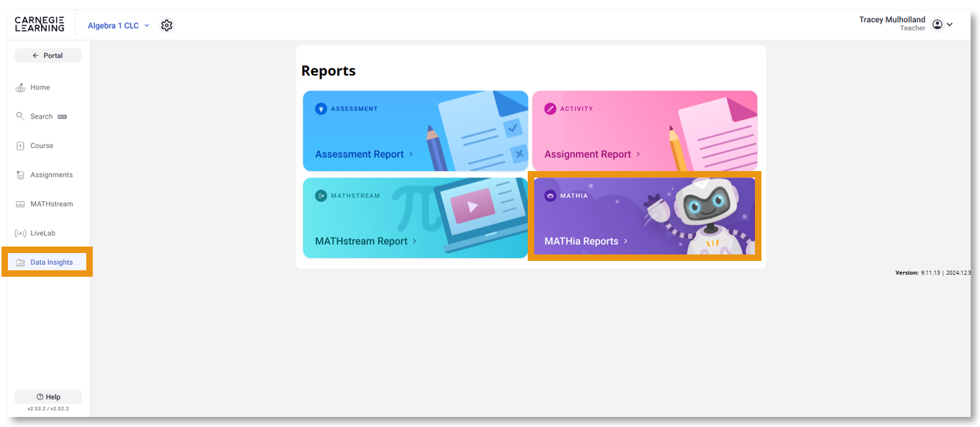Image resolution: width=980 pixels, height=427 pixels.
Task: Open the settings gear next to course name
Action: pyautogui.click(x=167, y=25)
